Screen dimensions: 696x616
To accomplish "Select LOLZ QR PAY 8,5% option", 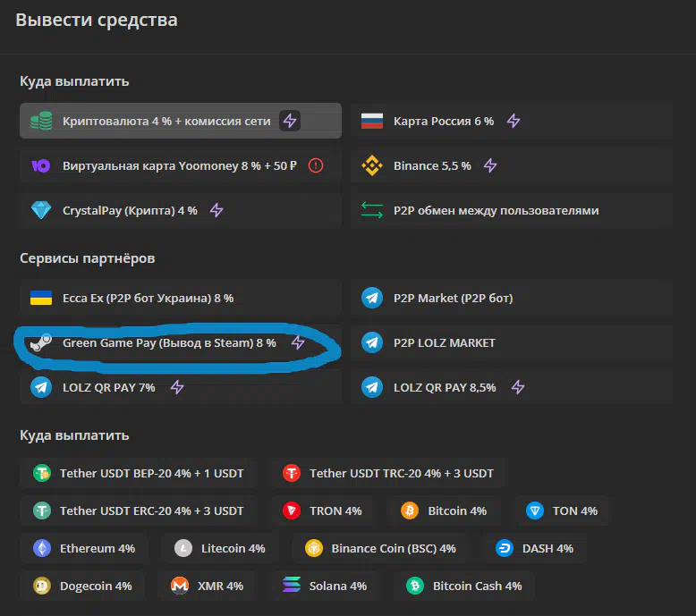I will (x=512, y=387).
